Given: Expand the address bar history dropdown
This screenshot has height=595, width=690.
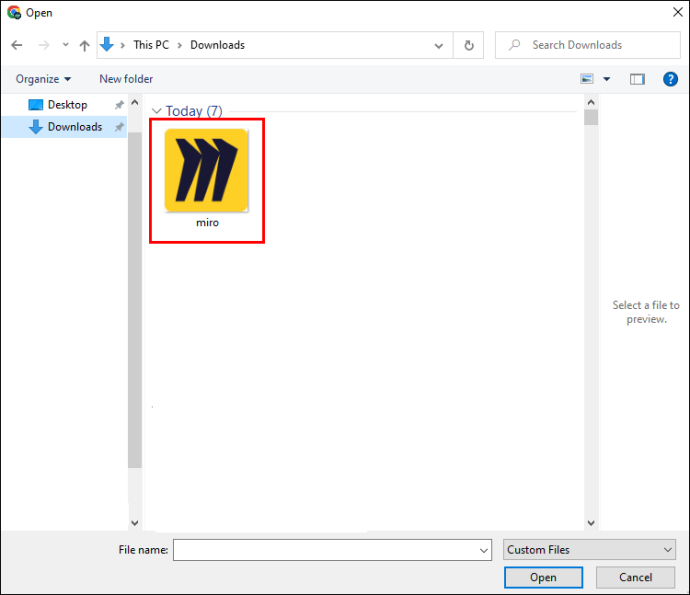Looking at the screenshot, I should [439, 45].
